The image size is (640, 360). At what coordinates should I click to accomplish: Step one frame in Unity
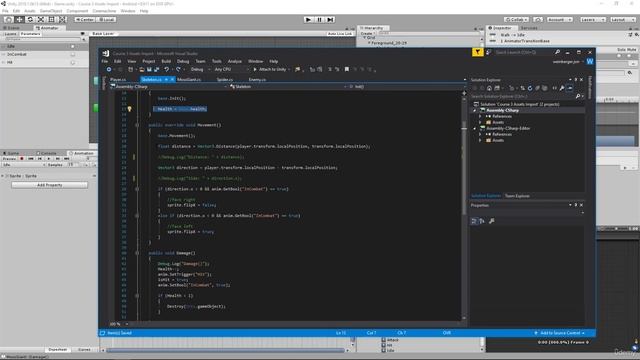pyautogui.click(x=331, y=20)
